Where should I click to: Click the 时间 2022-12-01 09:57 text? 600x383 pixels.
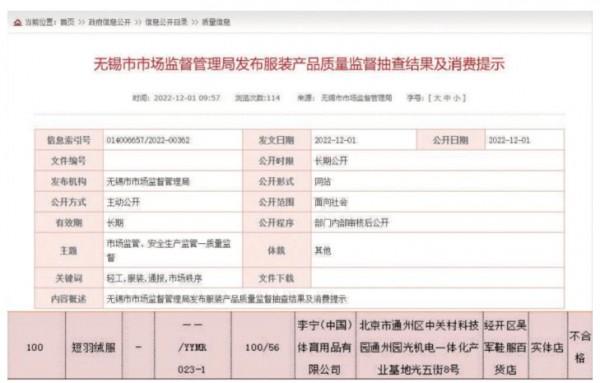(x=176, y=98)
